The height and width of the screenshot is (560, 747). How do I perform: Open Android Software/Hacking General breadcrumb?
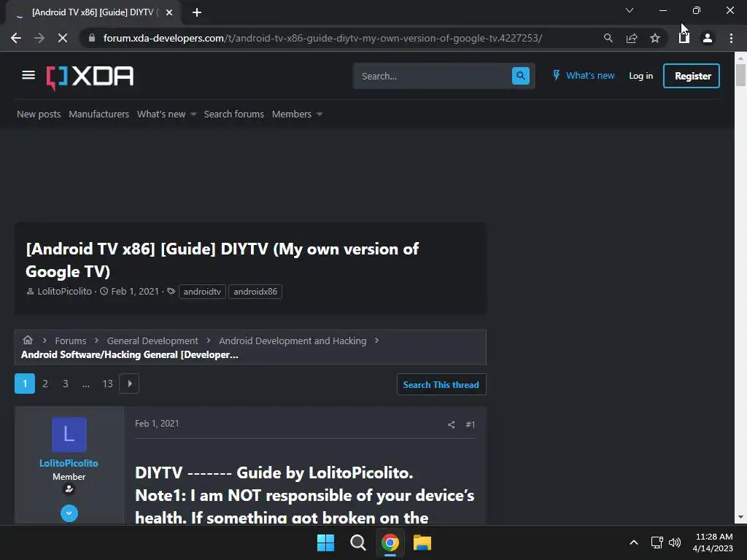click(x=130, y=355)
